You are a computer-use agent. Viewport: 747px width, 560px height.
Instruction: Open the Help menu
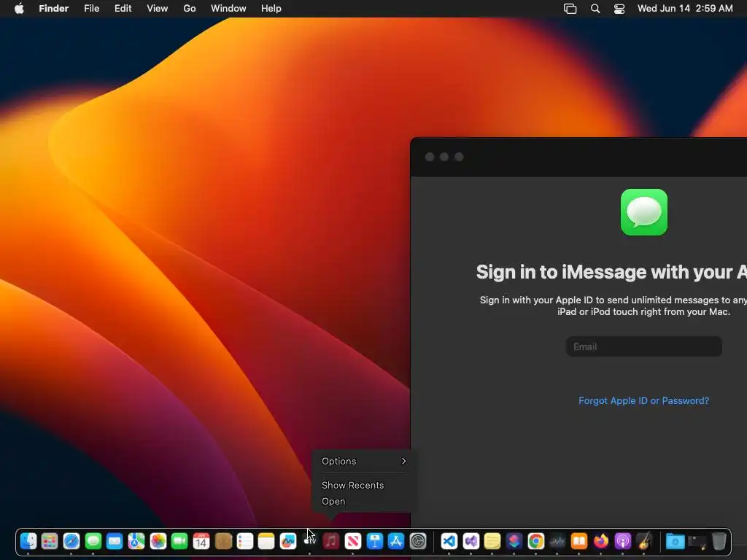(271, 9)
